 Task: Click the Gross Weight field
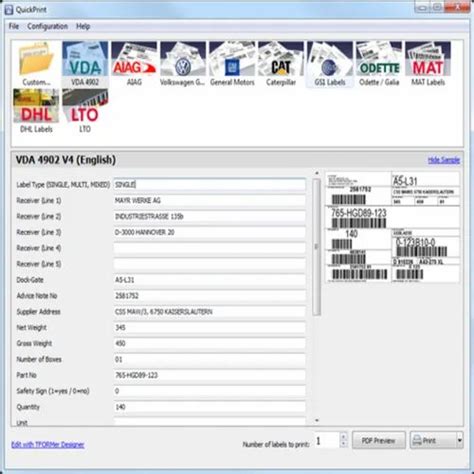point(210,343)
